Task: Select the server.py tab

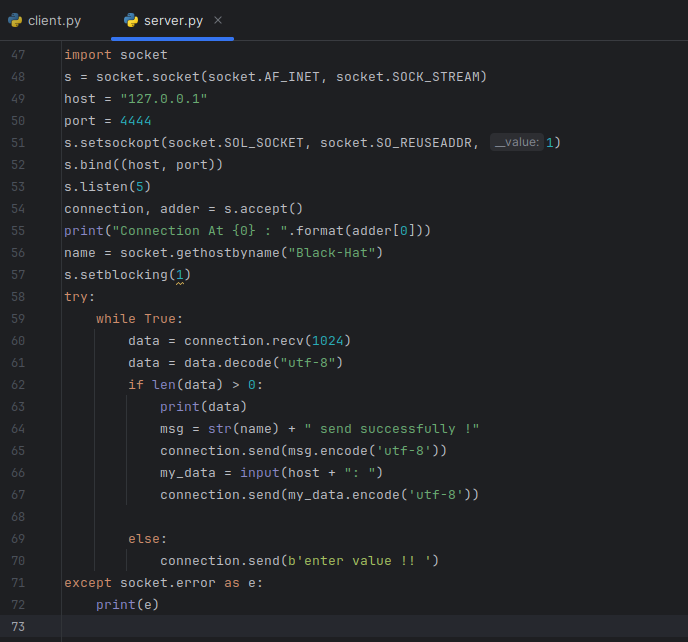Action: pos(172,21)
